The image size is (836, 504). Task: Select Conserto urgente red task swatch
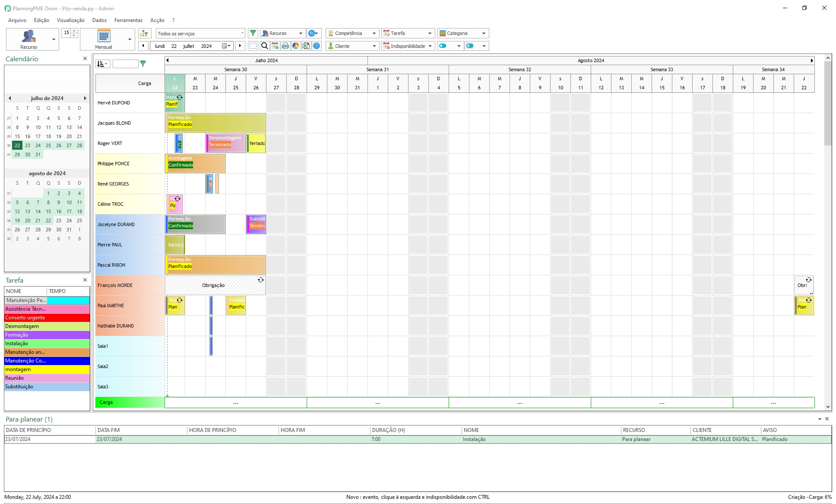47,318
